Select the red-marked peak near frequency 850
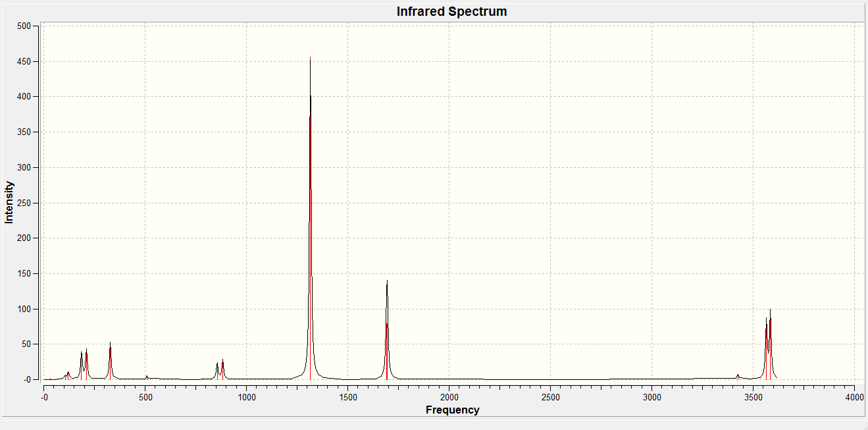Image resolution: width=868 pixels, height=430 pixels. tap(217, 371)
